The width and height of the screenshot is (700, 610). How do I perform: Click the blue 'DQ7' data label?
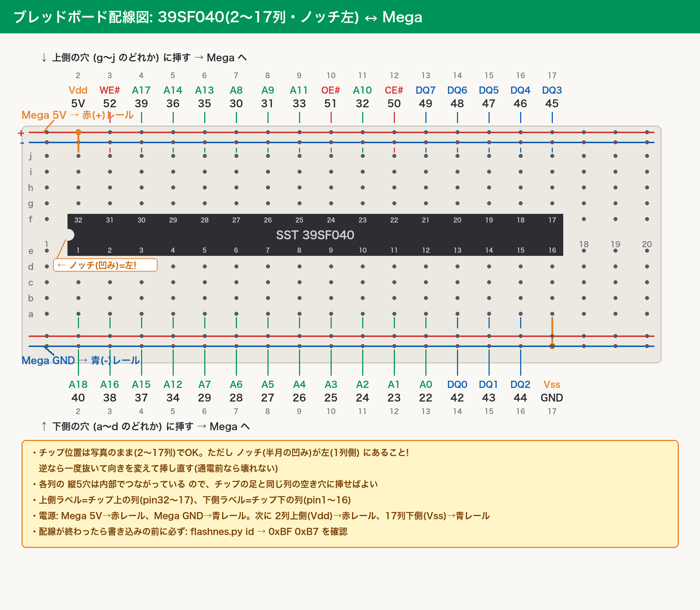pos(425,90)
